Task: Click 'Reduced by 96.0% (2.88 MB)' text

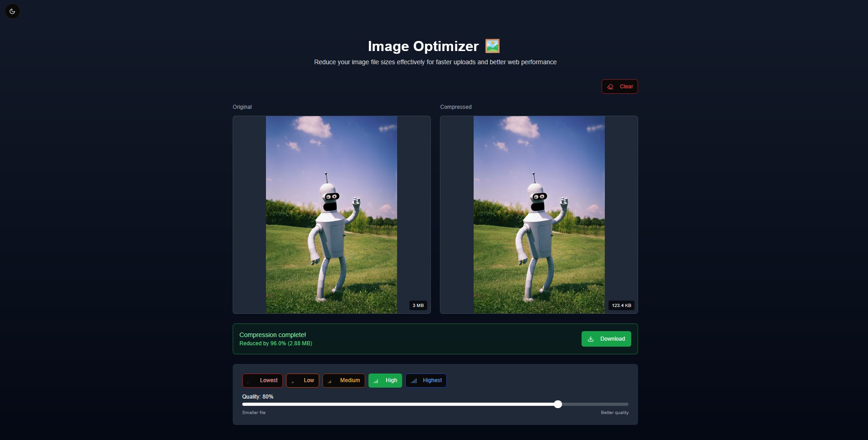Action: pos(276,343)
